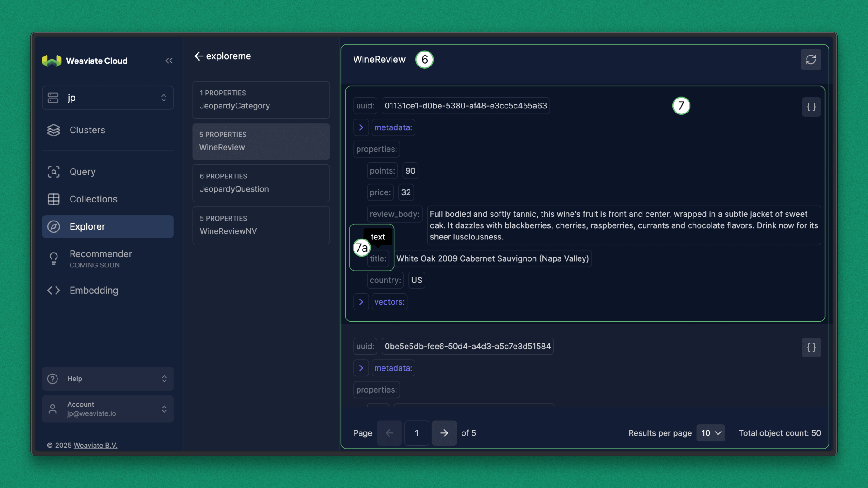Screen dimensions: 868x488
Task: Click the back arrow beside exploreme
Action: (x=198, y=56)
